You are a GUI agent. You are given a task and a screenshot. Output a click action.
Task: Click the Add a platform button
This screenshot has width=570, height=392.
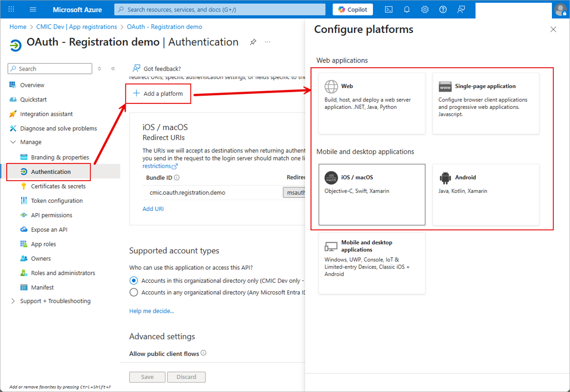158,93
